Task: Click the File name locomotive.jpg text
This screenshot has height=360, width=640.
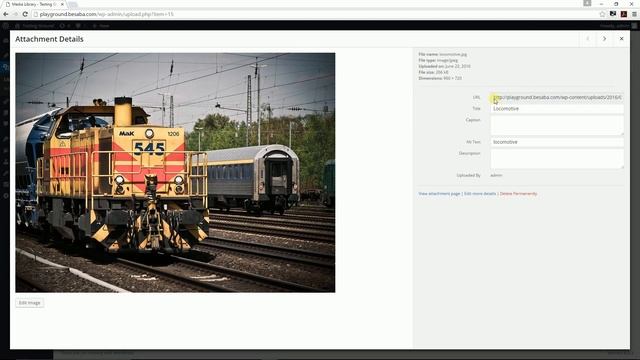Action: click(x=442, y=54)
